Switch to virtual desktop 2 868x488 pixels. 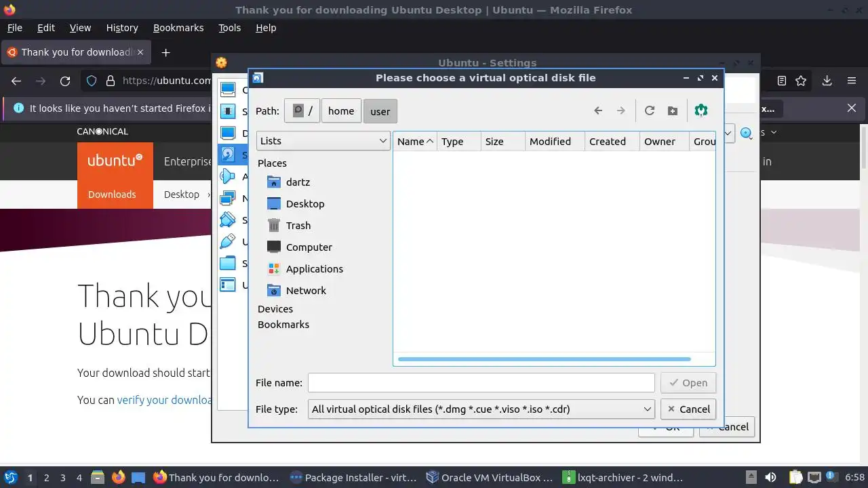[46, 478]
